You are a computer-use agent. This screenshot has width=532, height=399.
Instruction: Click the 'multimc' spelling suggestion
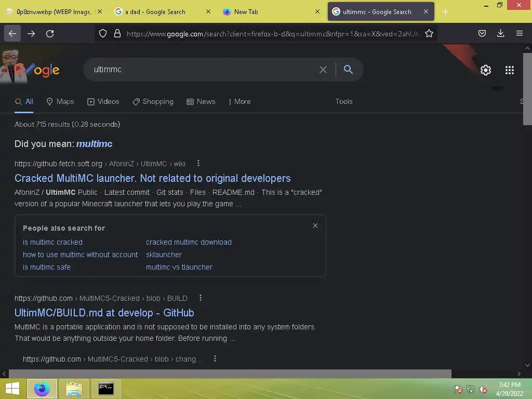point(95,144)
